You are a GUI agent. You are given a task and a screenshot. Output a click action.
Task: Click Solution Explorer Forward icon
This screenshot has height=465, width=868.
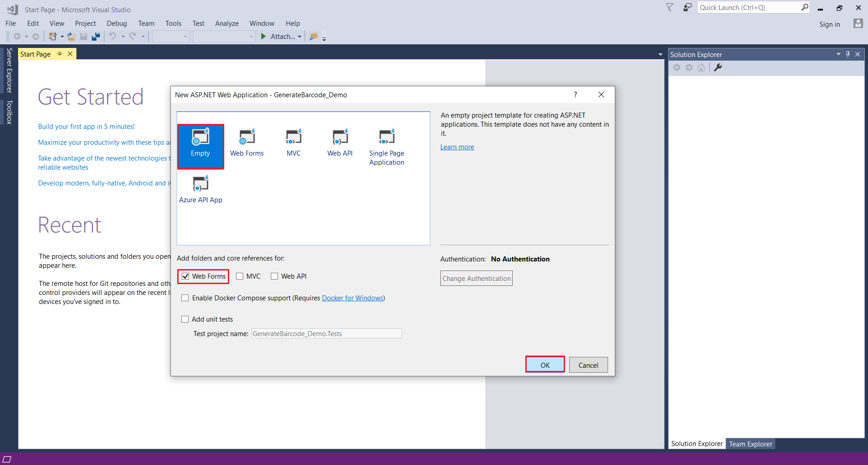pos(689,67)
